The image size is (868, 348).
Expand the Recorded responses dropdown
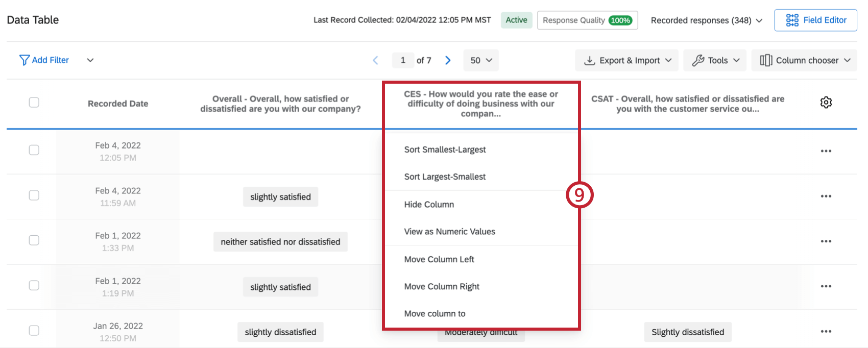[707, 20]
